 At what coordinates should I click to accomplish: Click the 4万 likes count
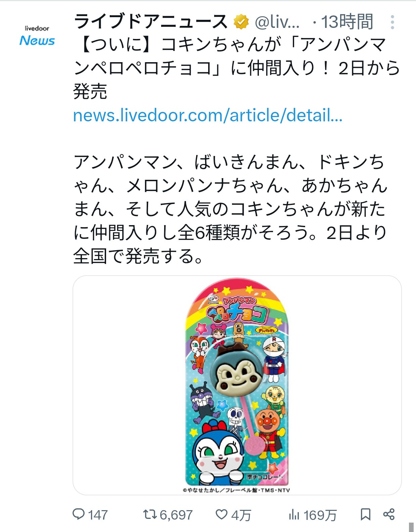[241, 515]
